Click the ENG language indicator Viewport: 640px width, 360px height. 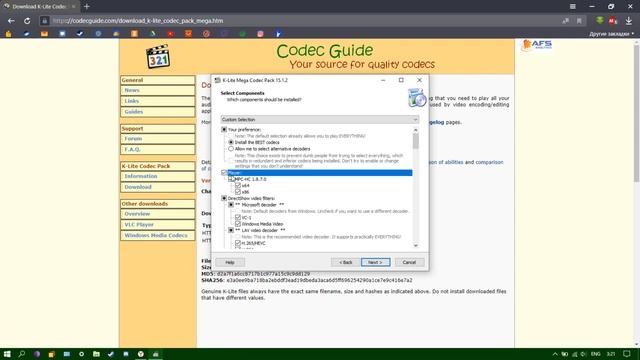click(x=596, y=354)
